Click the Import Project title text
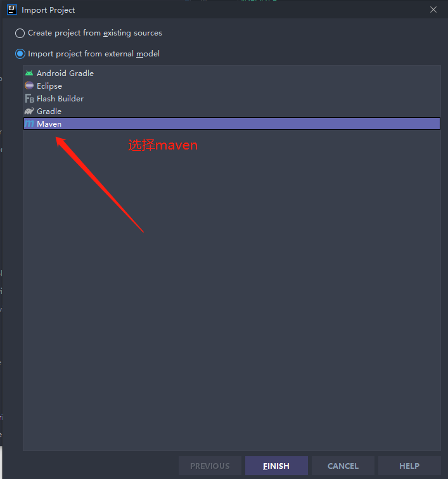448x479 pixels. point(48,10)
